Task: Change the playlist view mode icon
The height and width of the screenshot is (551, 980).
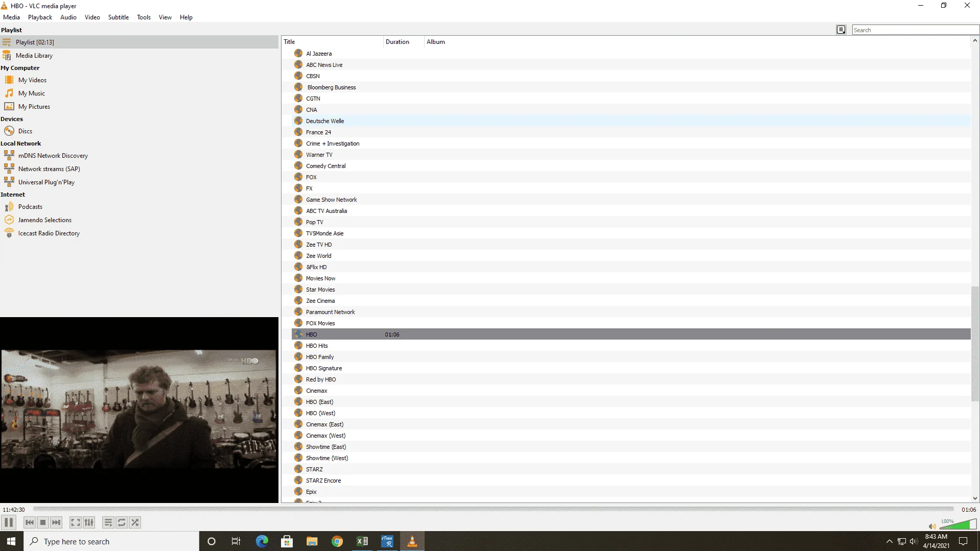Action: coord(841,30)
